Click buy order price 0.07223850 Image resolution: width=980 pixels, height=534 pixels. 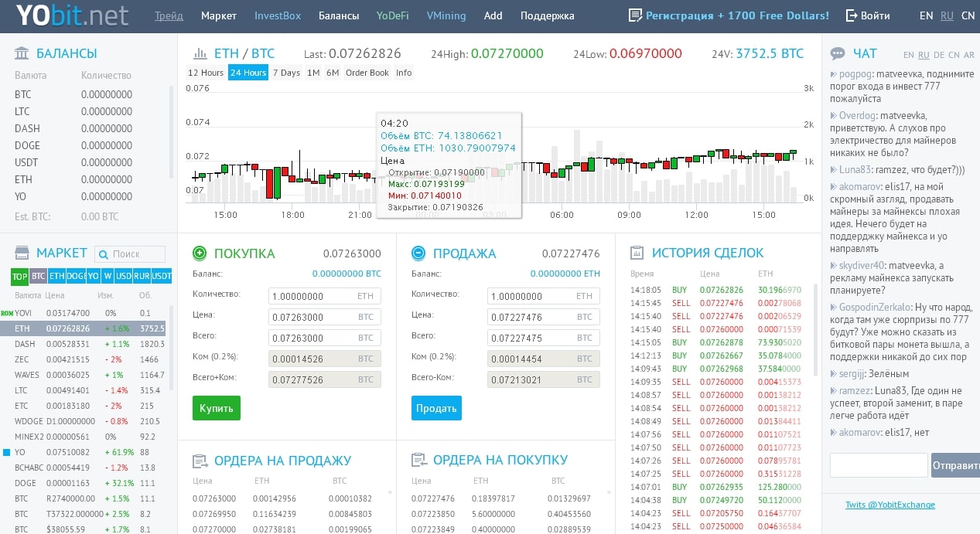pyautogui.click(x=433, y=513)
